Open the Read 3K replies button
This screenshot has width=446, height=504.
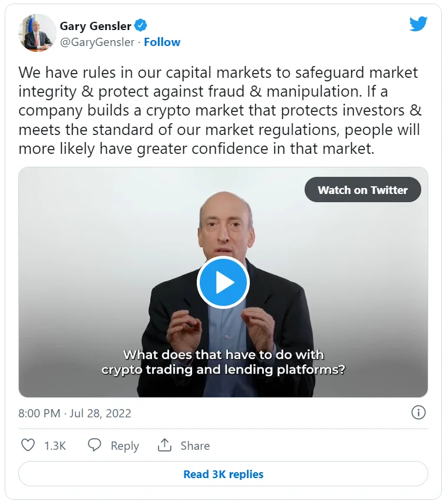tap(223, 474)
